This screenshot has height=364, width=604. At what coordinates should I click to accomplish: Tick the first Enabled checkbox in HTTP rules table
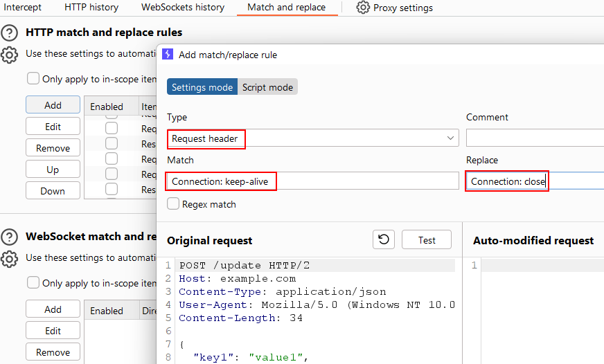point(112,128)
